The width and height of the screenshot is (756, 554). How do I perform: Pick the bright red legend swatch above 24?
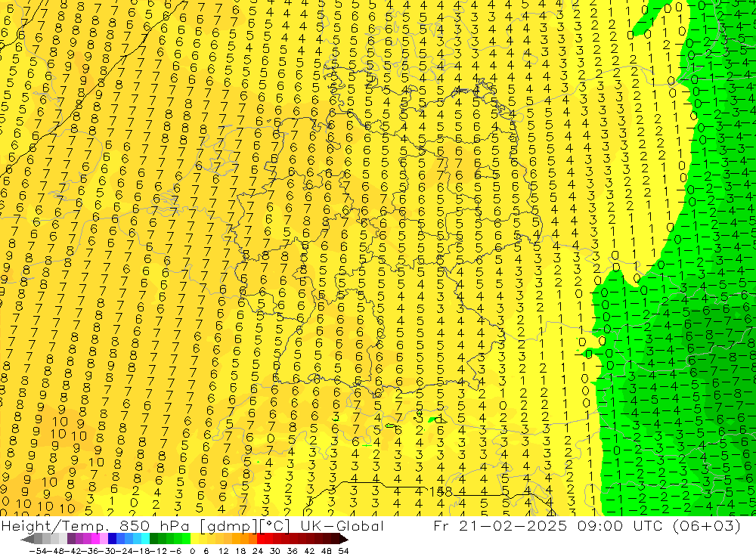[261, 539]
